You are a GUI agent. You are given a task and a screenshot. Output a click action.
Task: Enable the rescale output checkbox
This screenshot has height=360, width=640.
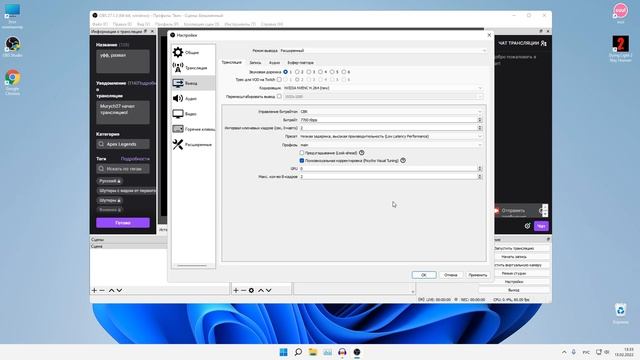pos(279,96)
